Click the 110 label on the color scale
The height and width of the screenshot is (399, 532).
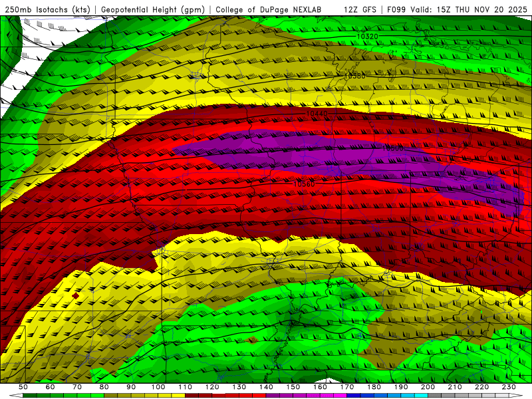click(186, 387)
